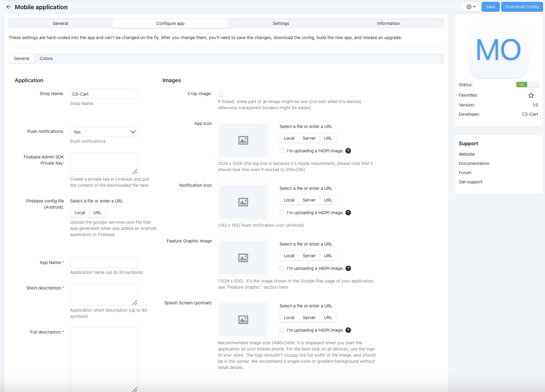
Task: Switch to the Colors sub-tab
Action: pyautogui.click(x=46, y=58)
